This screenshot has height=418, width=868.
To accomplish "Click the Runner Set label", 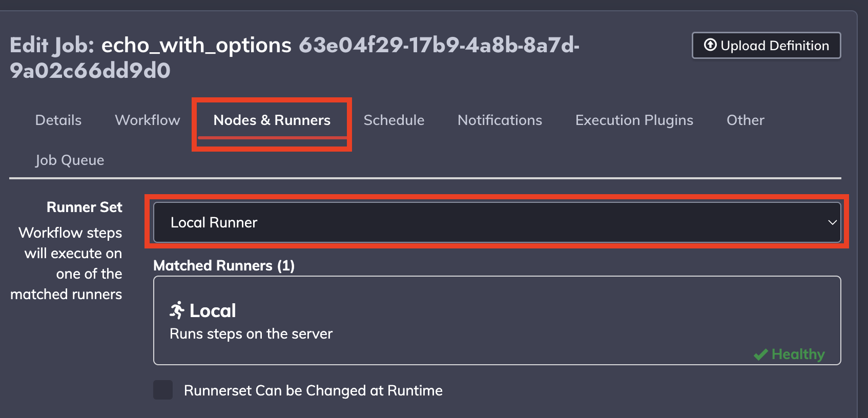I will pyautogui.click(x=85, y=207).
